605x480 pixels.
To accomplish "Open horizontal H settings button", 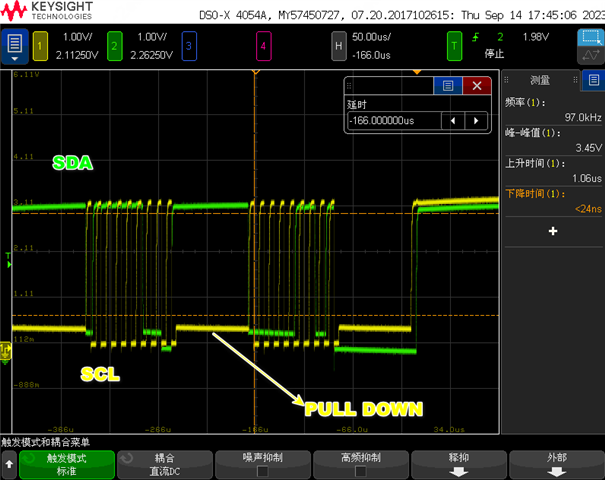I will point(338,46).
